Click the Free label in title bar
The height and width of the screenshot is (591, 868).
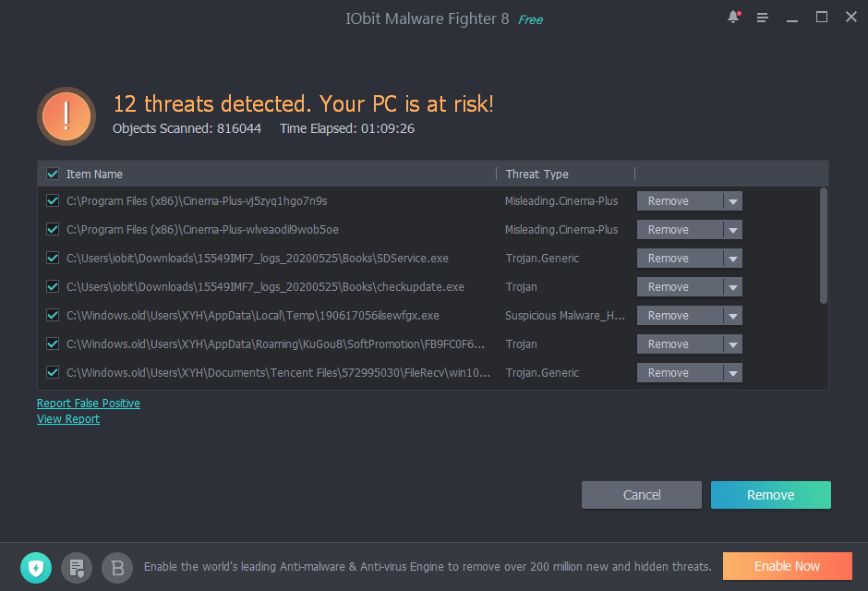coord(530,18)
